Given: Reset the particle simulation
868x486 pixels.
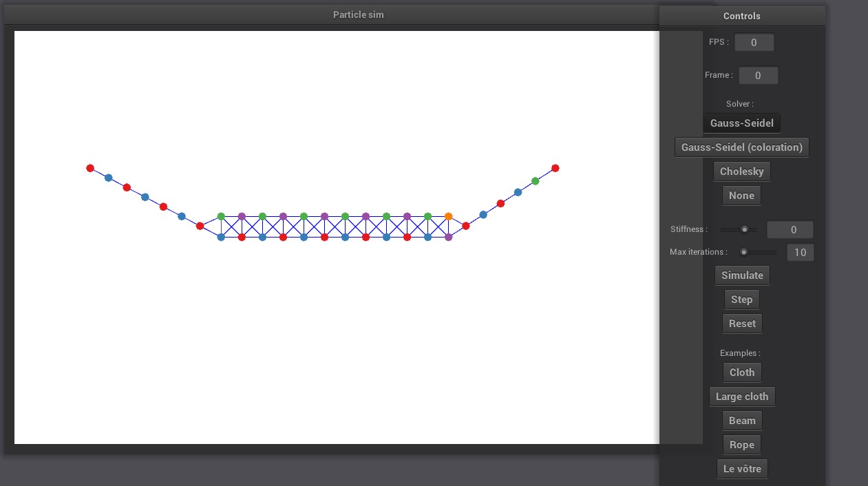Looking at the screenshot, I should click(x=741, y=323).
